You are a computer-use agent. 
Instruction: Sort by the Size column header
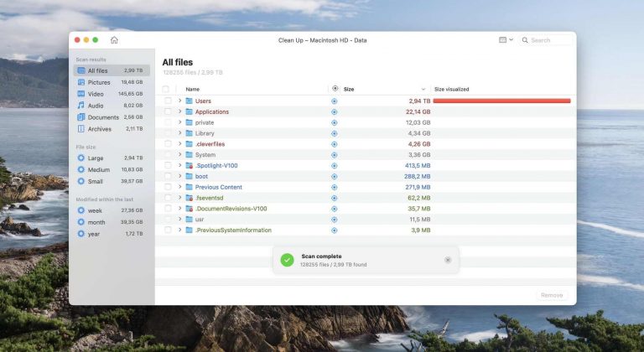(x=349, y=89)
